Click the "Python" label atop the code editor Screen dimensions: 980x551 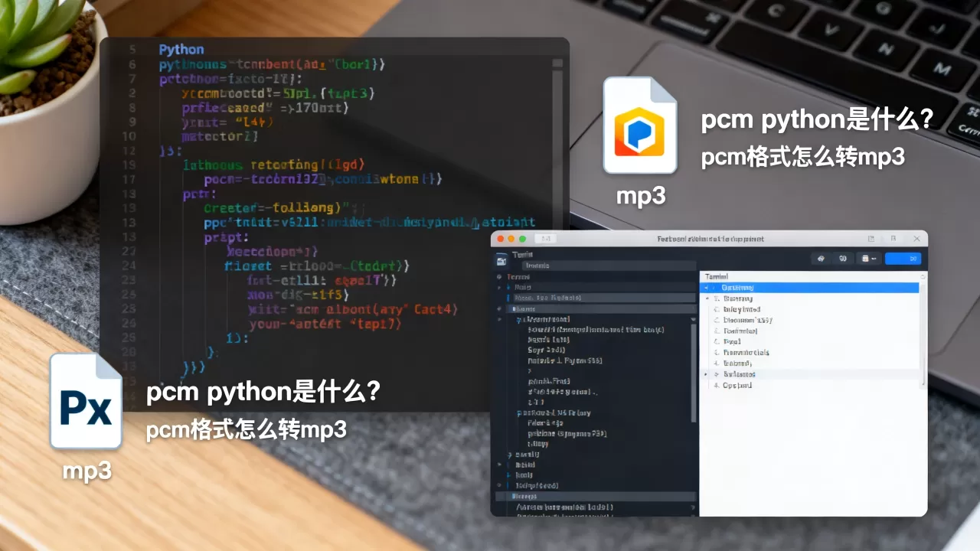tap(181, 50)
